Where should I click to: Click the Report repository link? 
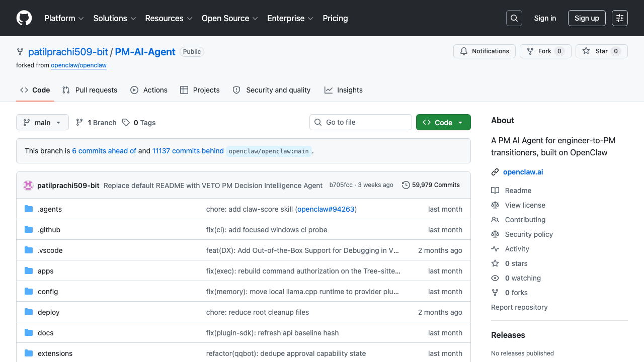point(519,307)
